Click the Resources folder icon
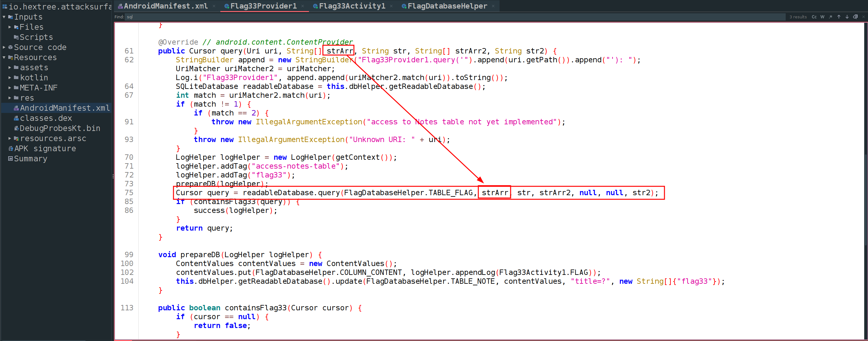This screenshot has height=341, width=868. point(10,58)
